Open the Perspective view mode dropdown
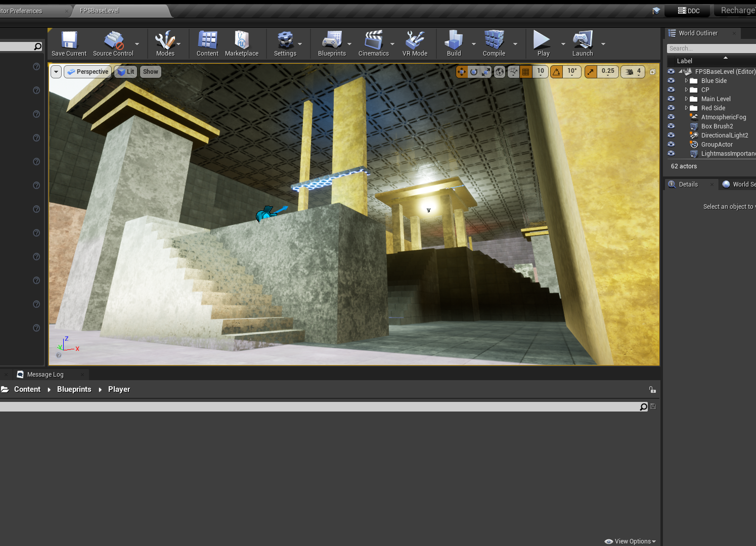The image size is (756, 546). (87, 72)
